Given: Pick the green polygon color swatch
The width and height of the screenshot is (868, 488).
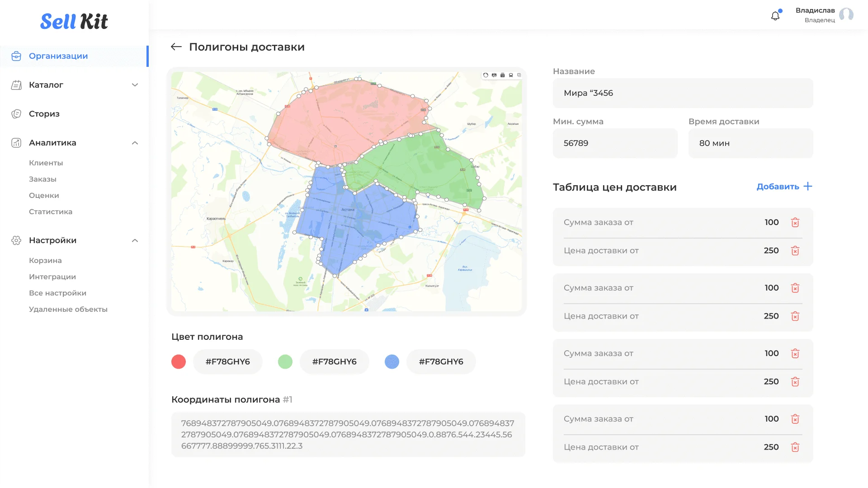Looking at the screenshot, I should [x=285, y=361].
